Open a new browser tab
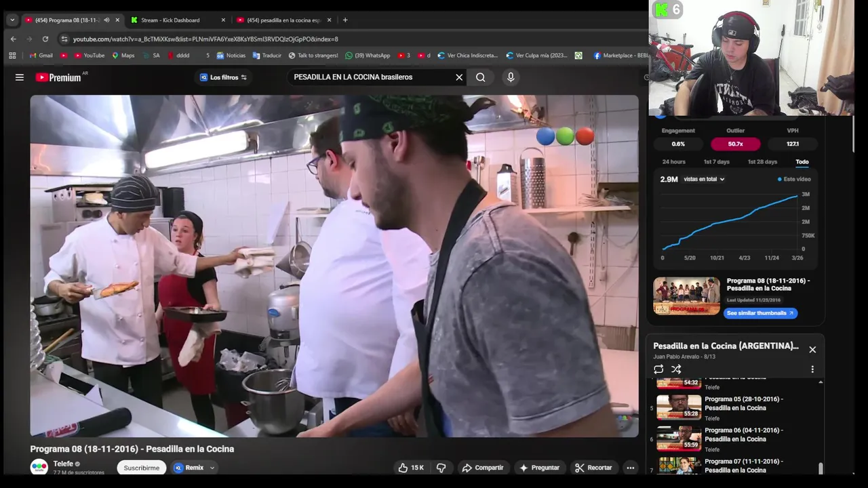The width and height of the screenshot is (868, 488). 345,20
